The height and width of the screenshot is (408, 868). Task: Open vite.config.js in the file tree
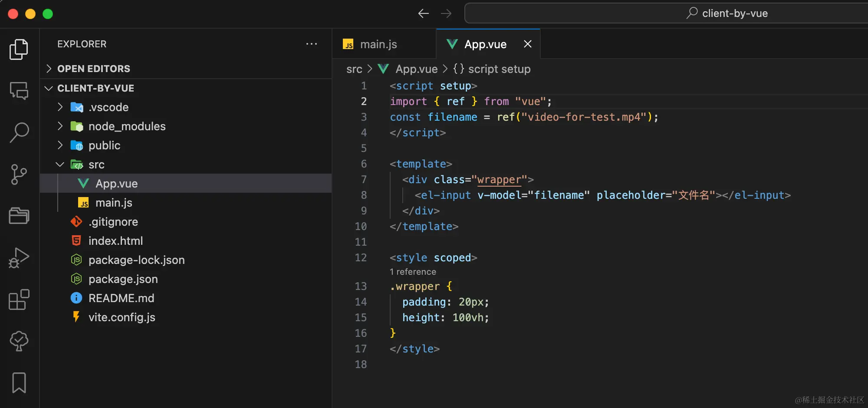pyautogui.click(x=186, y=317)
